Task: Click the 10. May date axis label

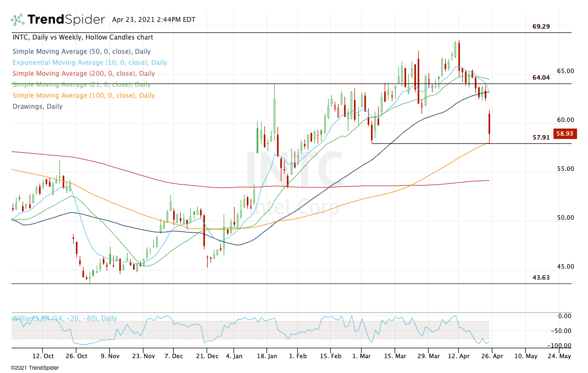Action: point(526,356)
